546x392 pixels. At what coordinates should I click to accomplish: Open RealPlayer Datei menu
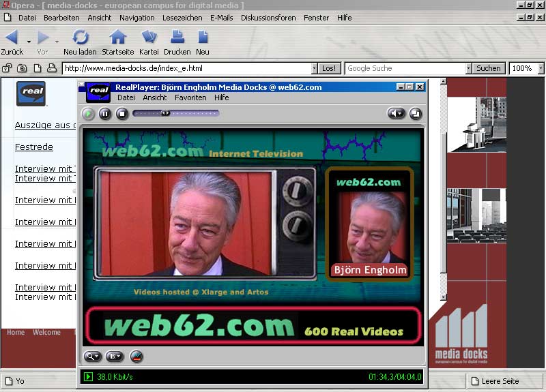coord(126,97)
